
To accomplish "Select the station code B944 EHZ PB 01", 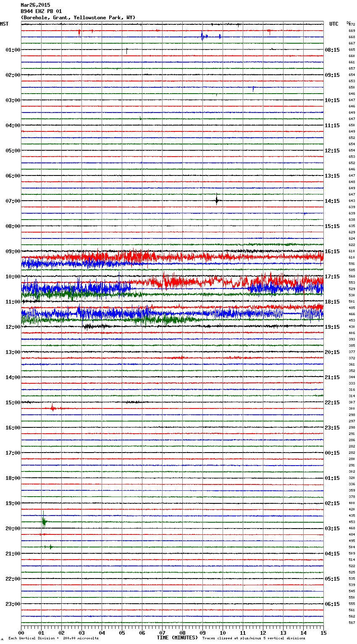I will point(41,11).
